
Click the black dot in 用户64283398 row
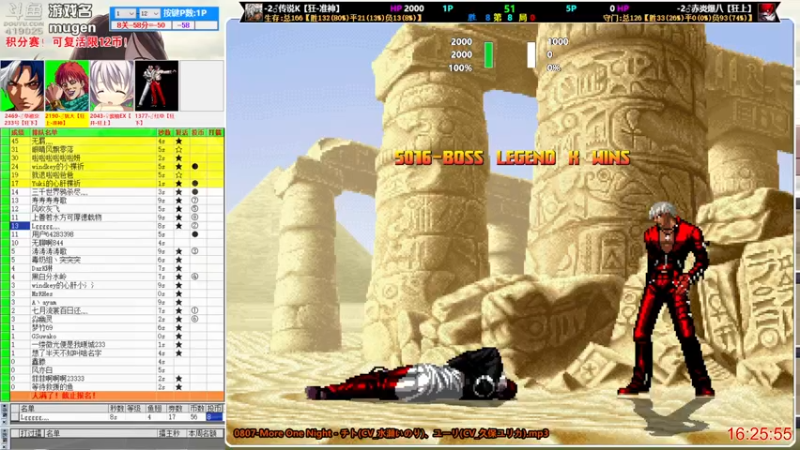pos(195,234)
